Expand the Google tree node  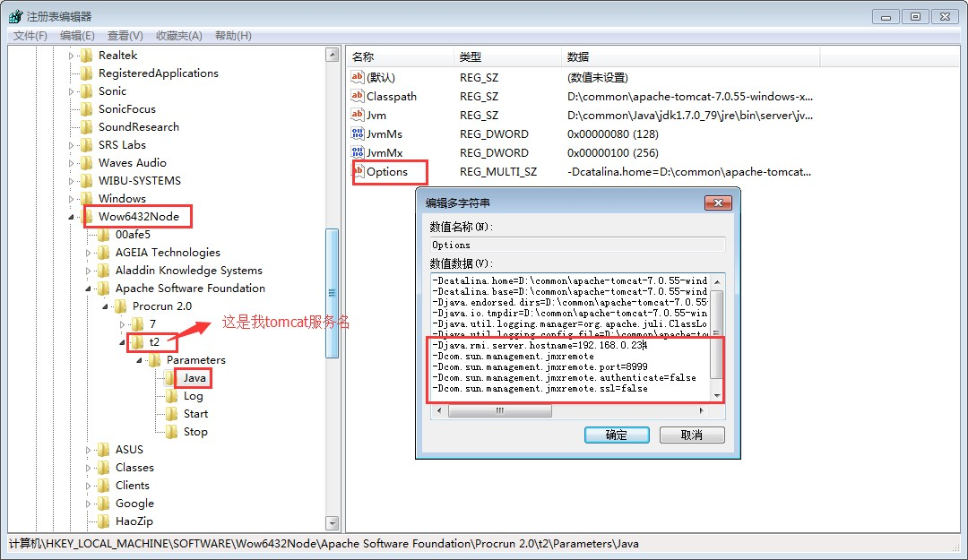pos(88,504)
